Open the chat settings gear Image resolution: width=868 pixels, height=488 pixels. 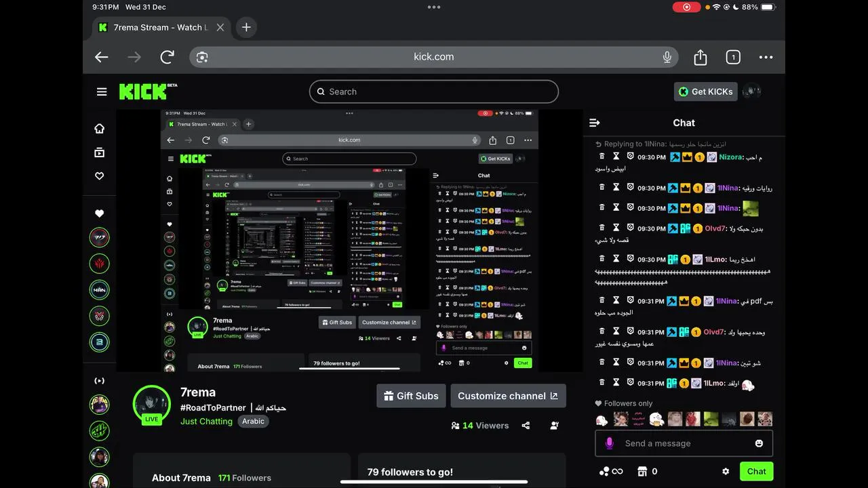726,471
